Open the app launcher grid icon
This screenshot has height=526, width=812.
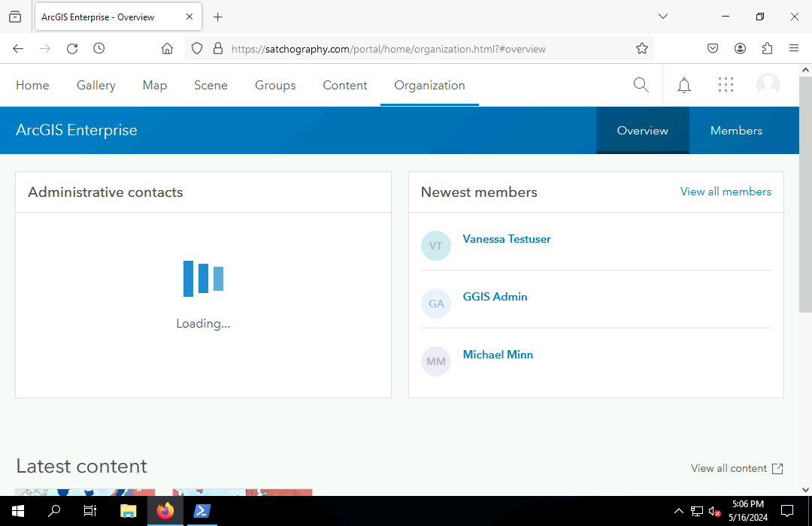(x=726, y=85)
